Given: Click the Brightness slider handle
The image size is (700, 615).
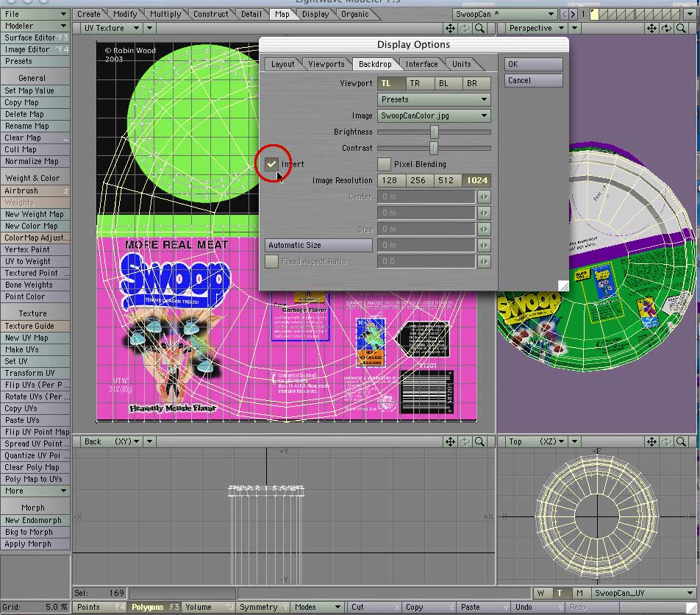Looking at the screenshot, I should (434, 132).
